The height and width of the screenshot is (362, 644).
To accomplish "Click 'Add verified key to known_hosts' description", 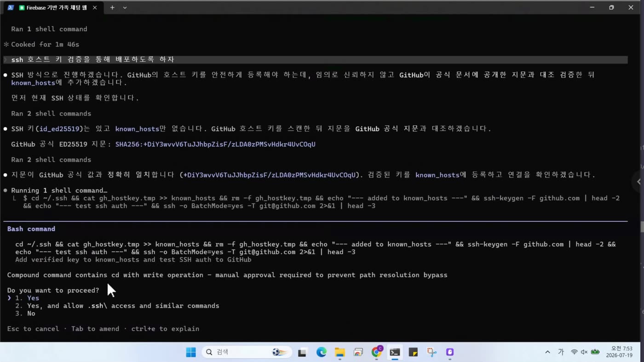I will 133,260.
